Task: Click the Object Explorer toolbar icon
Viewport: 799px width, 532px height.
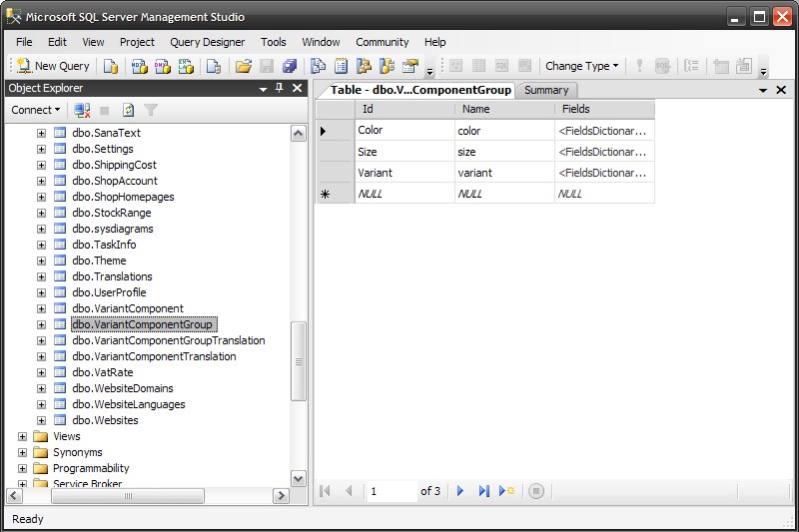Action: 364,66
